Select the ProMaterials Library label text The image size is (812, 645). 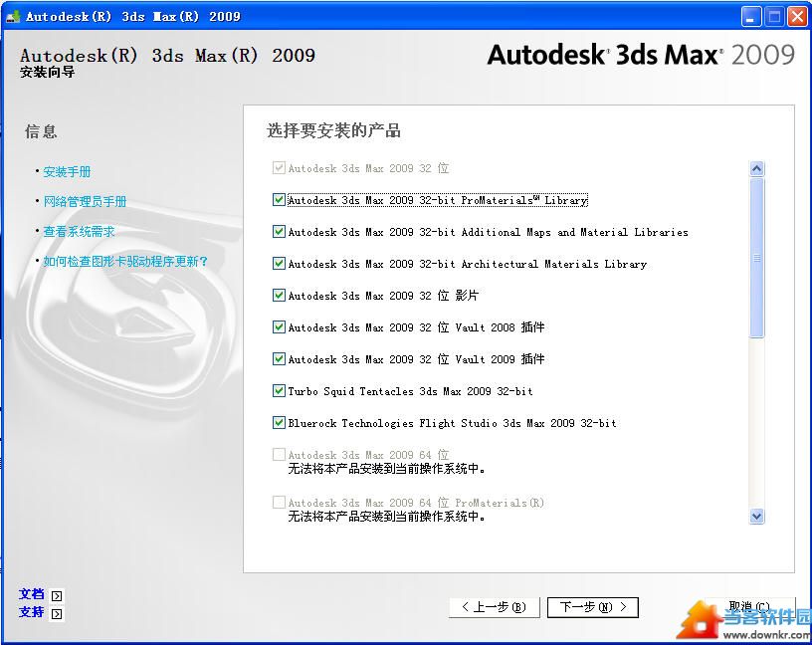pyautogui.click(x=438, y=200)
